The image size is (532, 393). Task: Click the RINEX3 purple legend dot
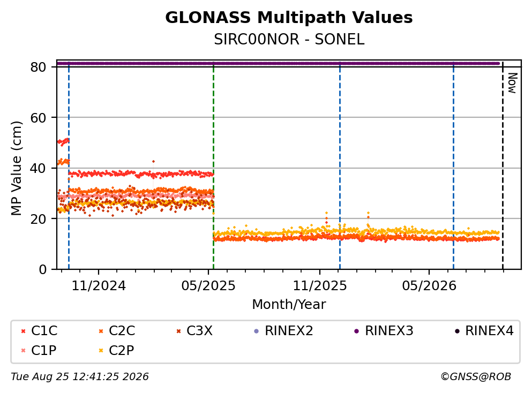point(357,331)
